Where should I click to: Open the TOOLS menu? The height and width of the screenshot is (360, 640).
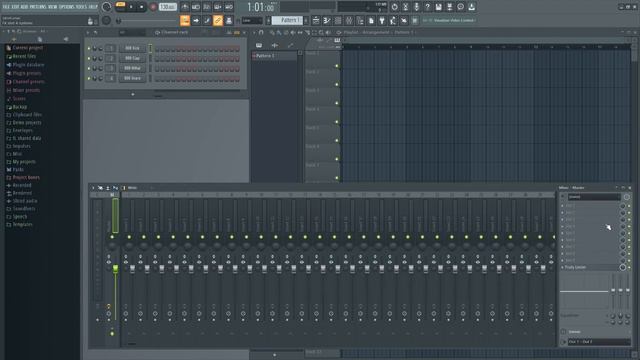(x=82, y=7)
